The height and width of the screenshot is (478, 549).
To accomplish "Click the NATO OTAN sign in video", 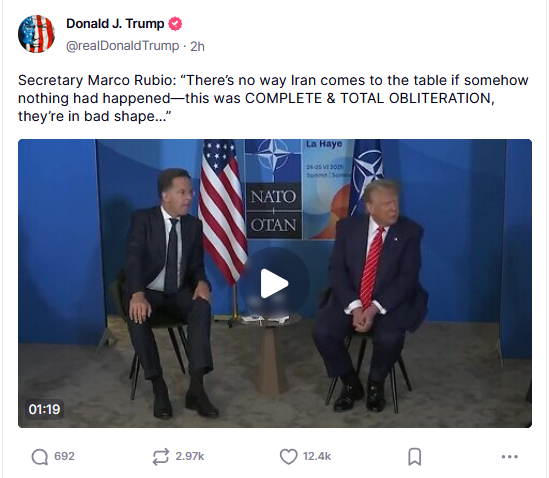I will click(273, 210).
